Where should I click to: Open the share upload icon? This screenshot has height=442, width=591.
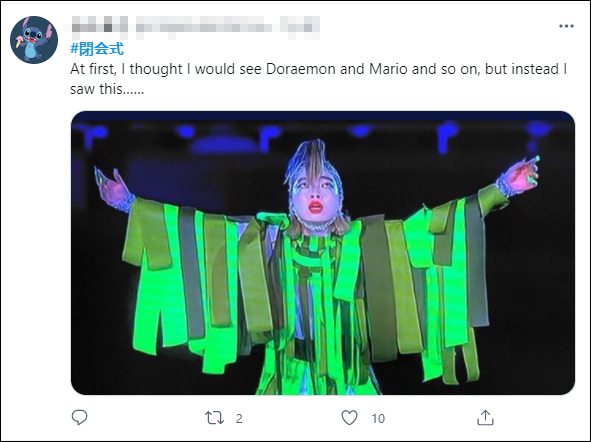pos(485,418)
